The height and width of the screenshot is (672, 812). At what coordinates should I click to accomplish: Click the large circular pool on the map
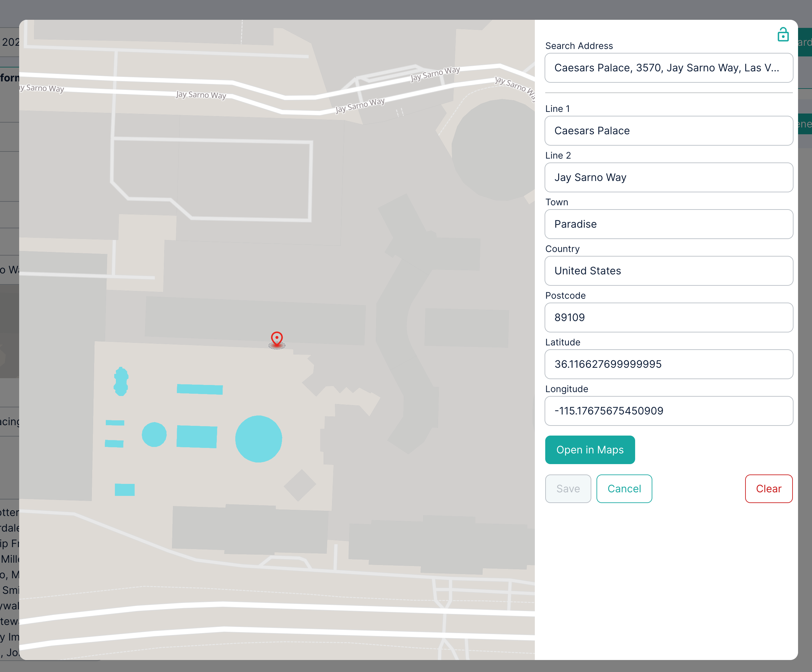259,439
